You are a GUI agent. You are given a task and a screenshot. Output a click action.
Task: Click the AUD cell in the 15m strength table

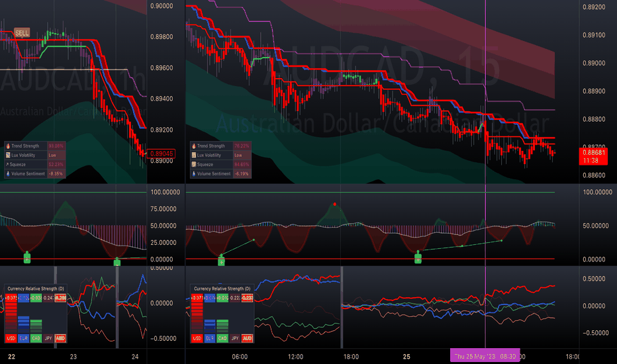coord(247,338)
